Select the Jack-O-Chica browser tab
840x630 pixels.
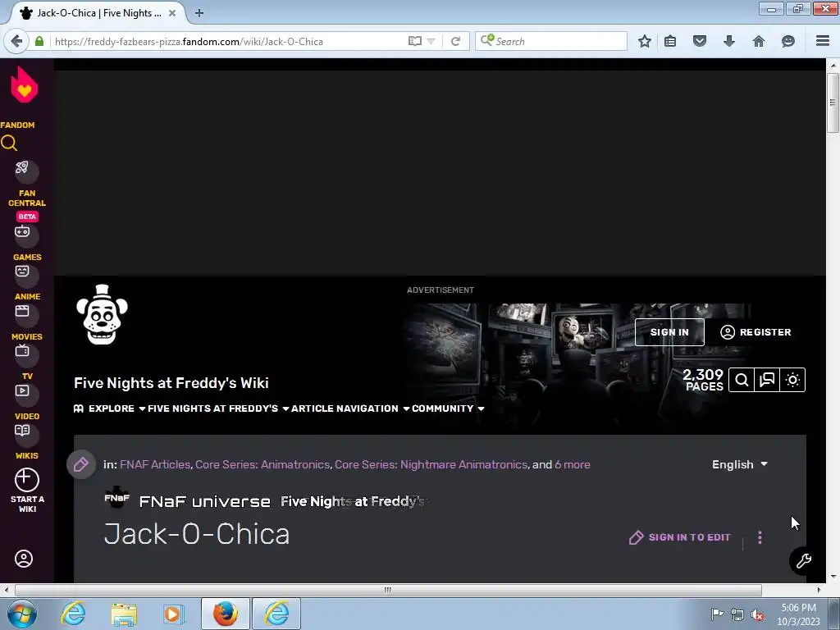click(x=98, y=13)
